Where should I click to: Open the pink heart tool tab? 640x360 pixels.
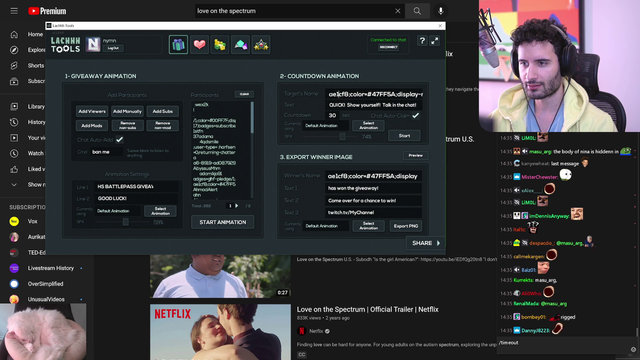[199, 44]
